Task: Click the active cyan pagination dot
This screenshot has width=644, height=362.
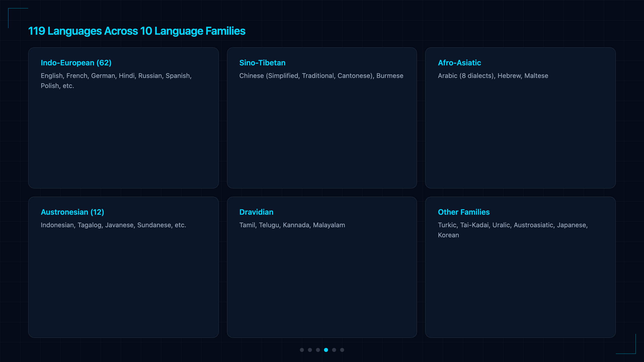Action: [326, 350]
